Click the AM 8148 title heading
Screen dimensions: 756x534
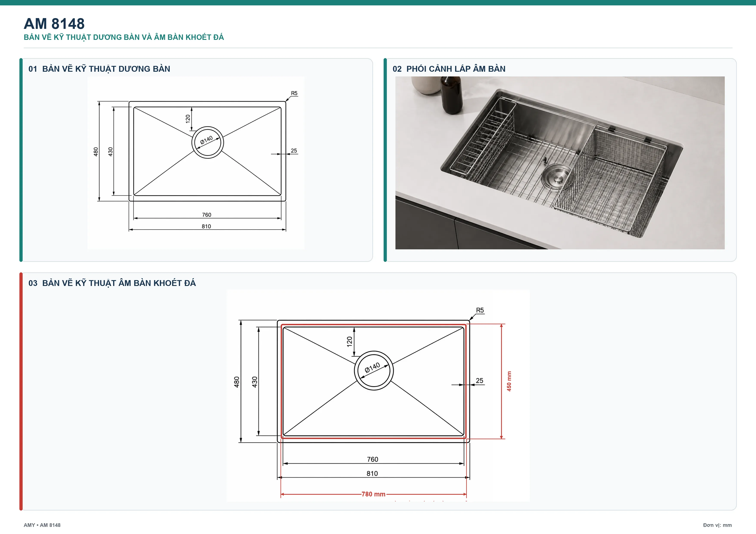pos(54,24)
